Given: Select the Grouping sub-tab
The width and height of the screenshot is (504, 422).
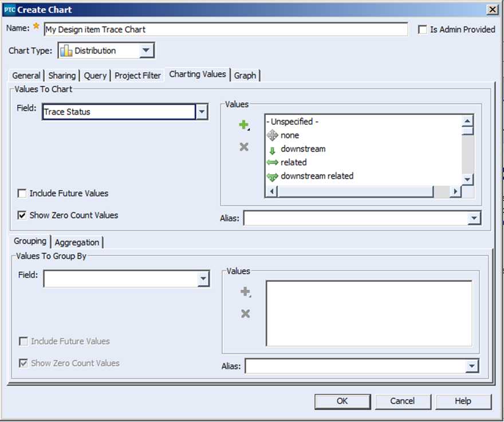Looking at the screenshot, I should click(30, 241).
